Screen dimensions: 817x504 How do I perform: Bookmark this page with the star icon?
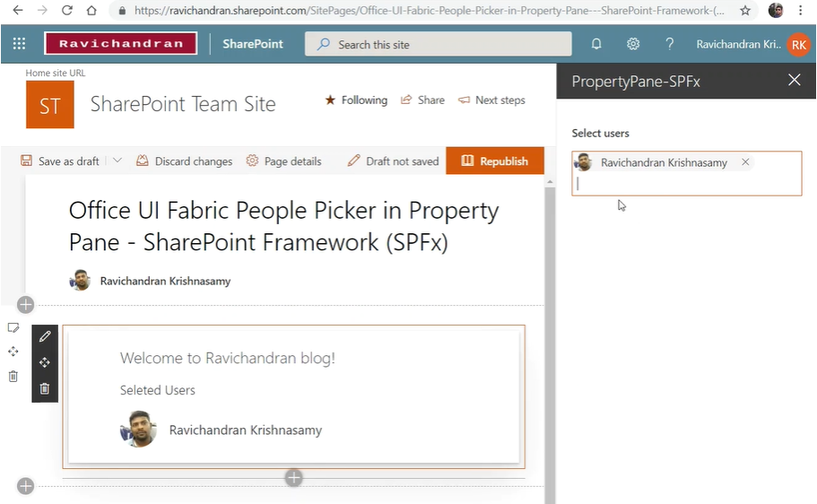click(x=744, y=11)
